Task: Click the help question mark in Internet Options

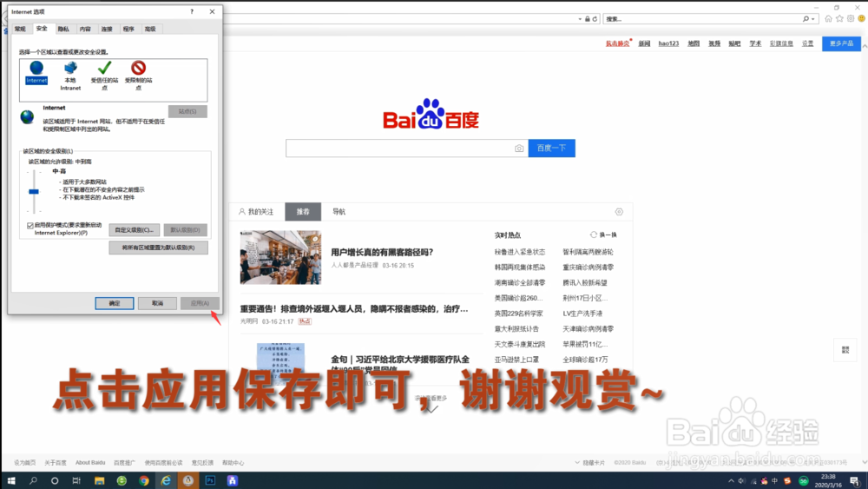Action: (192, 11)
